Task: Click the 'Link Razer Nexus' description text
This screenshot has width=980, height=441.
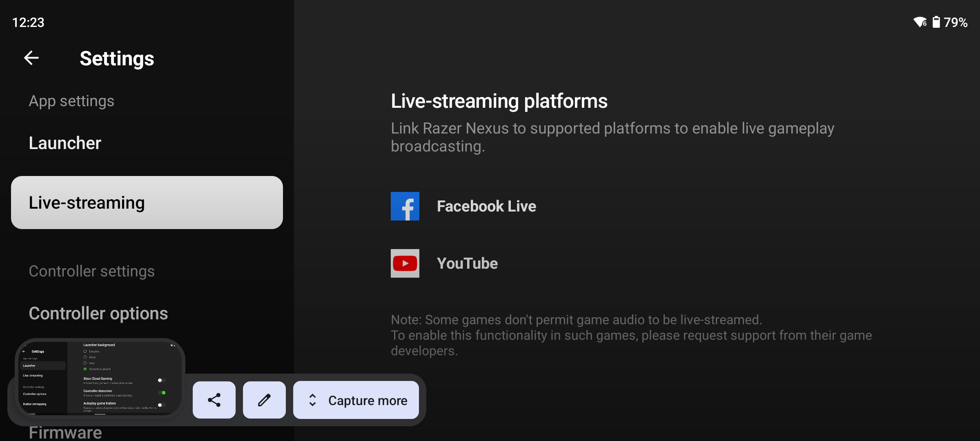Action: point(612,137)
